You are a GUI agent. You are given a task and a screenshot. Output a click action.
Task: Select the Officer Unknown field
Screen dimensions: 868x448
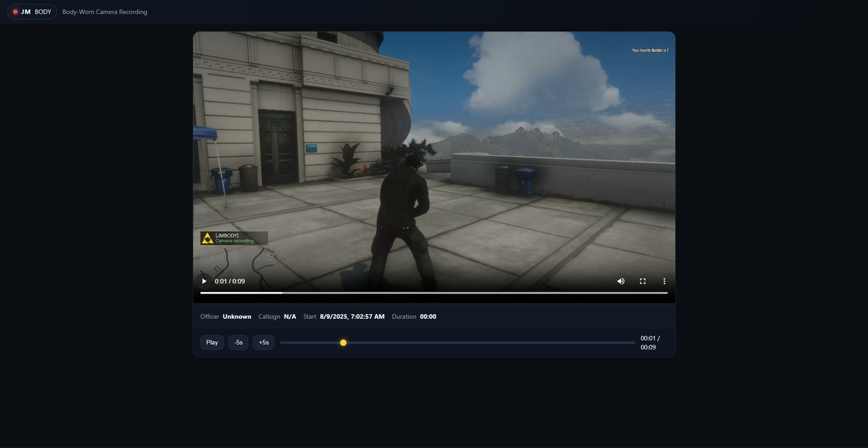pos(226,316)
